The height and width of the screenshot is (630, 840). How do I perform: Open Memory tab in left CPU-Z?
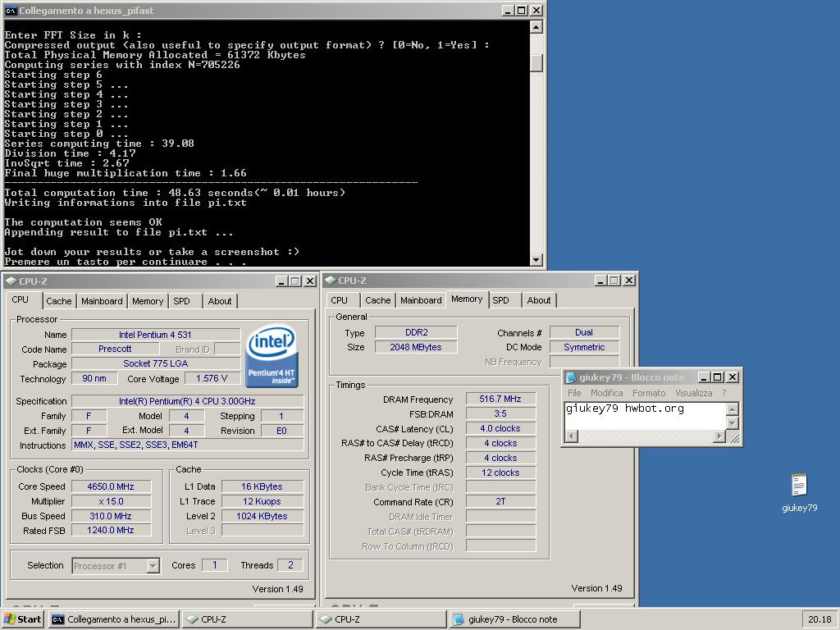click(x=148, y=301)
